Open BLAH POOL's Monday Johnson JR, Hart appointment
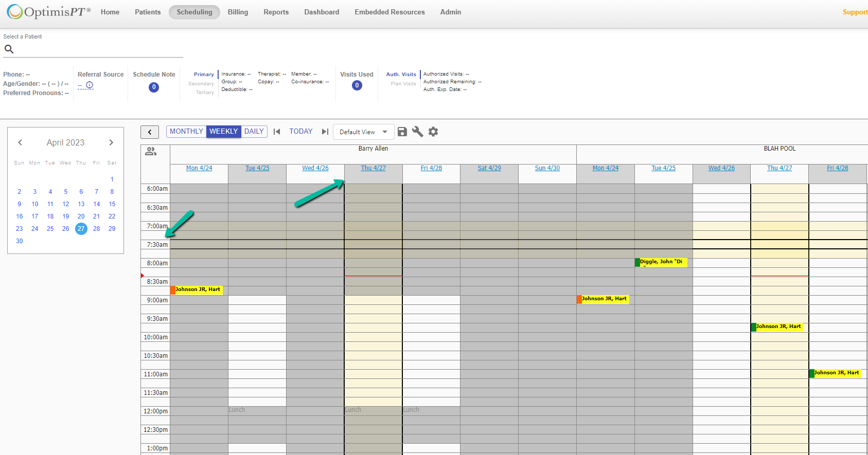The height and width of the screenshot is (455, 868). point(603,299)
